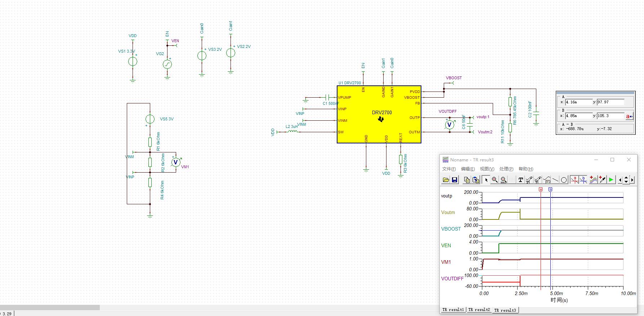This screenshot has width=644, height=316.
Task: Click the DRV2700 yellow chip component
Action: pyautogui.click(x=379, y=115)
